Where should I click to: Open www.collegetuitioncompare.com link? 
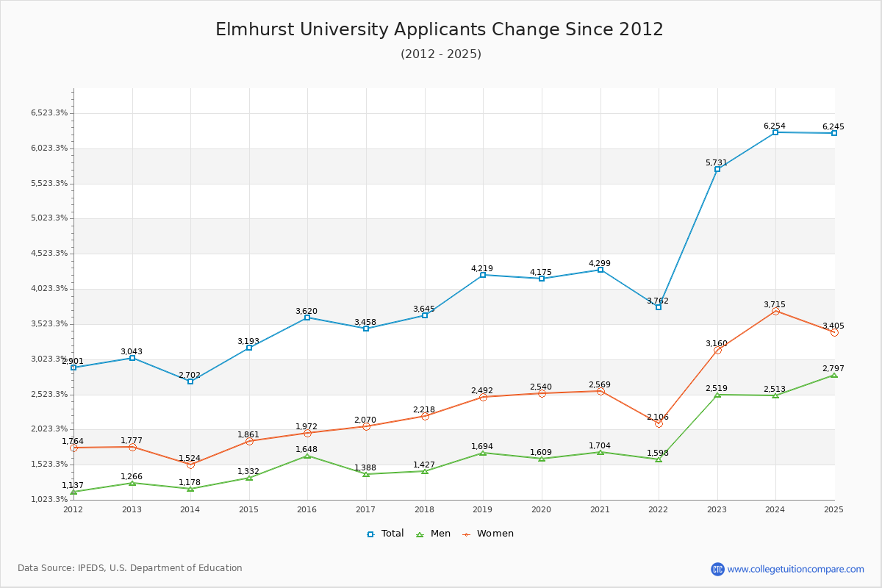pos(795,569)
